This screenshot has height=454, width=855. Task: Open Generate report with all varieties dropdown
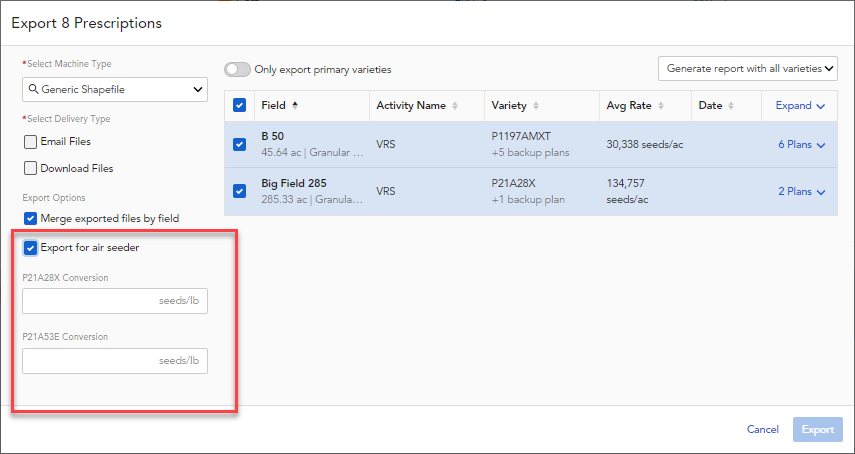point(747,68)
